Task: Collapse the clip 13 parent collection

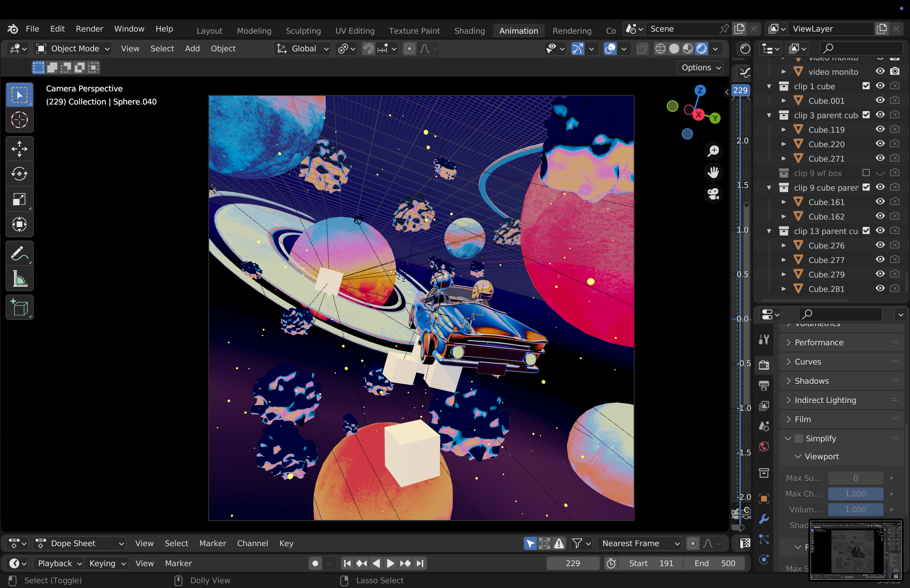Action: (769, 231)
